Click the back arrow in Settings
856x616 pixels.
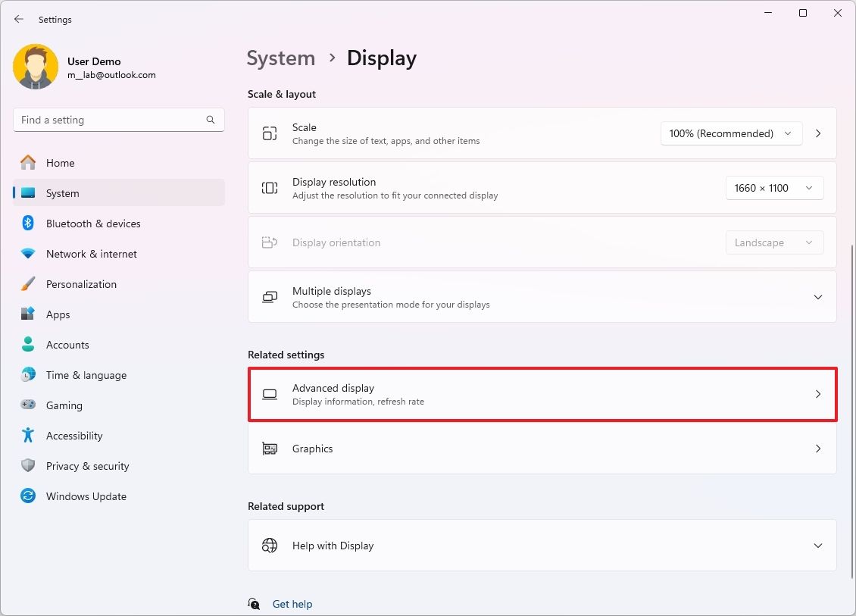tap(18, 19)
